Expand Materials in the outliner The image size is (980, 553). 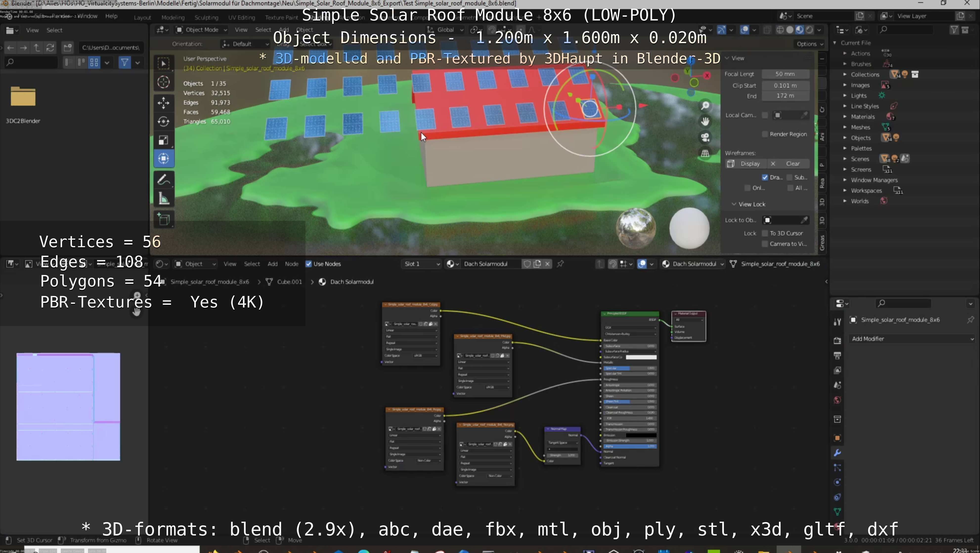click(845, 117)
